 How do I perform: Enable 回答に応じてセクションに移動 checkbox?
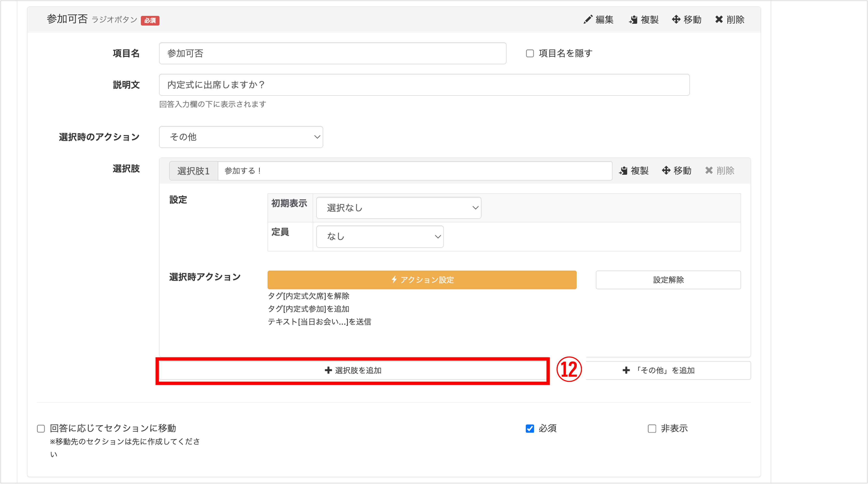[41, 429]
